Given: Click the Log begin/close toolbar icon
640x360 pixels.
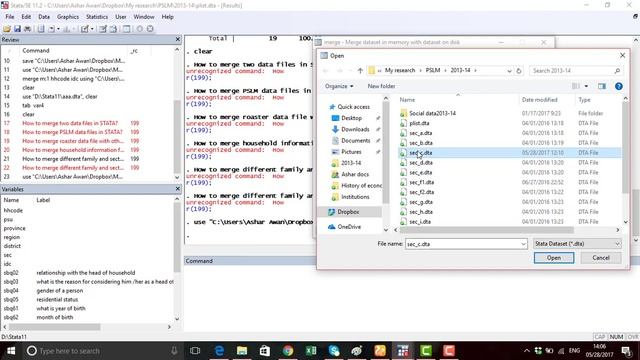Looking at the screenshot, I should coord(41,29).
